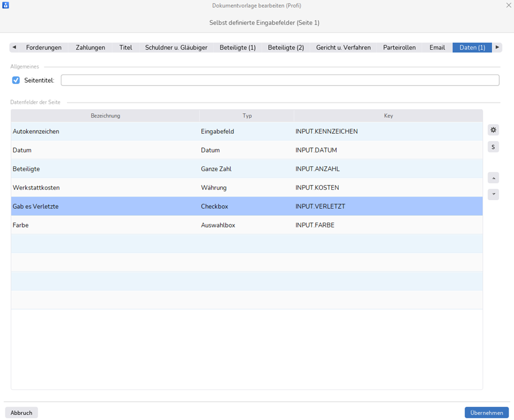Screen dimensions: 514x420
Task: Click the Typ column header
Action: tap(247, 116)
